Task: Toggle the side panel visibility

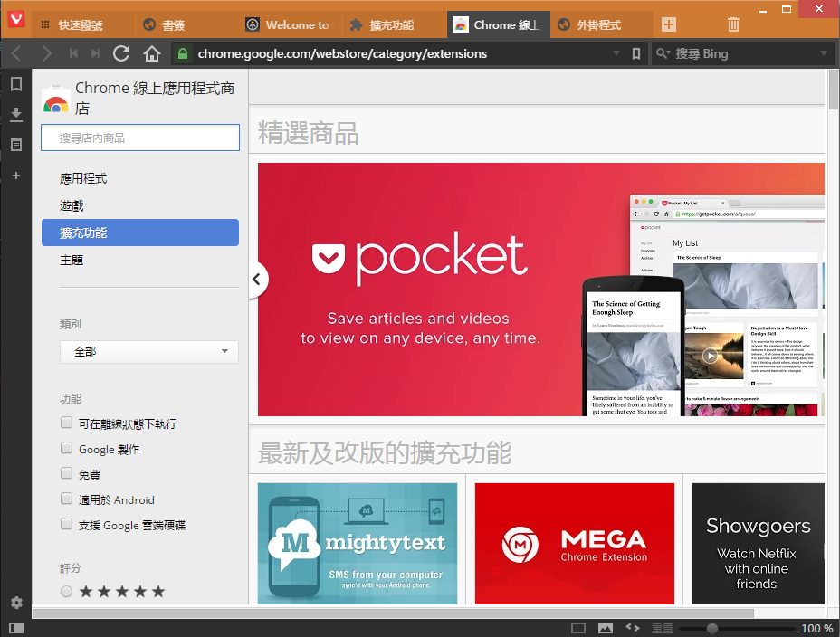Action: point(16,628)
